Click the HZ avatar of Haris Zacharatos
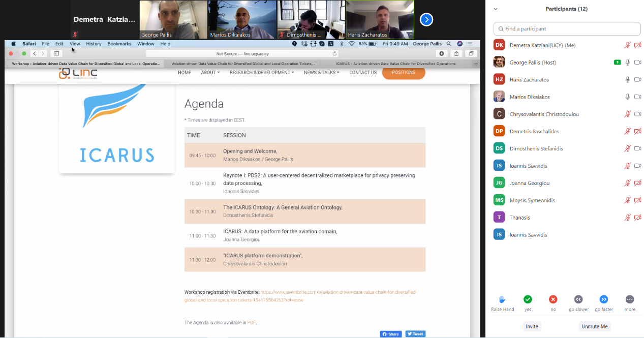The height and width of the screenshot is (338, 644). point(499,80)
